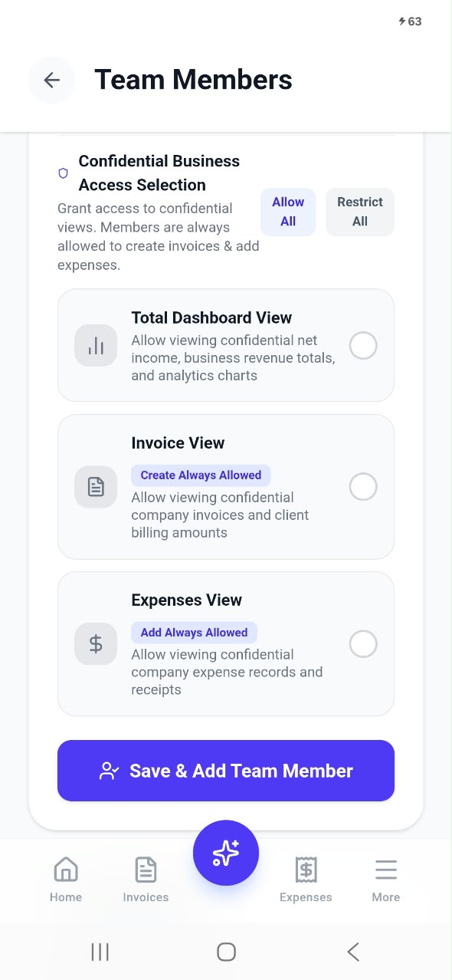452x980 pixels.
Task: Tap the Home icon in bottom navigation
Action: 66,870
